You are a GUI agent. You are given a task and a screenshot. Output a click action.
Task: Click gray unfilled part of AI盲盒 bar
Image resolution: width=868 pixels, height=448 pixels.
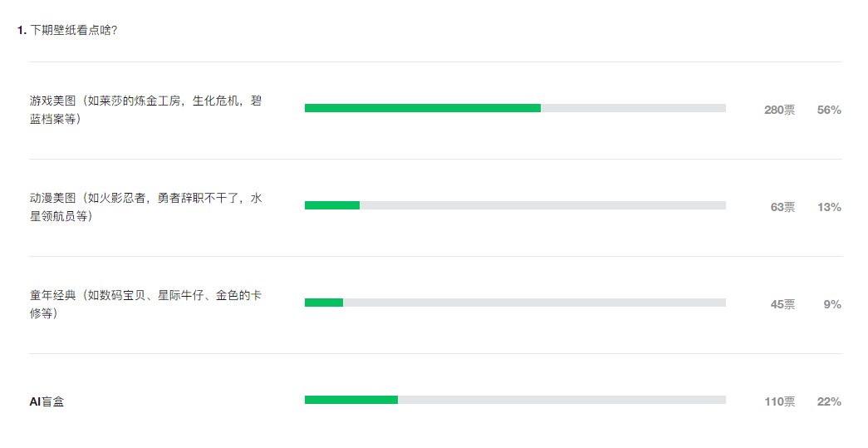click(562, 400)
